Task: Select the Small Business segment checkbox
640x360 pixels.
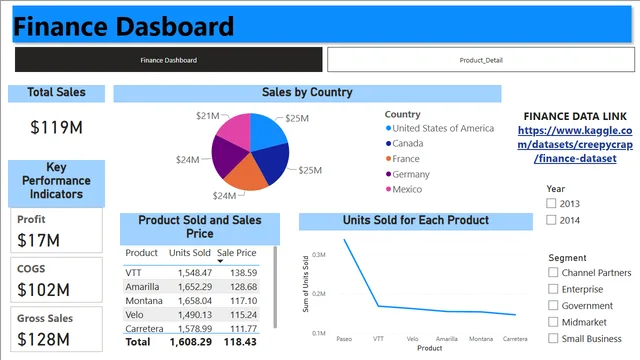Action: (x=553, y=338)
